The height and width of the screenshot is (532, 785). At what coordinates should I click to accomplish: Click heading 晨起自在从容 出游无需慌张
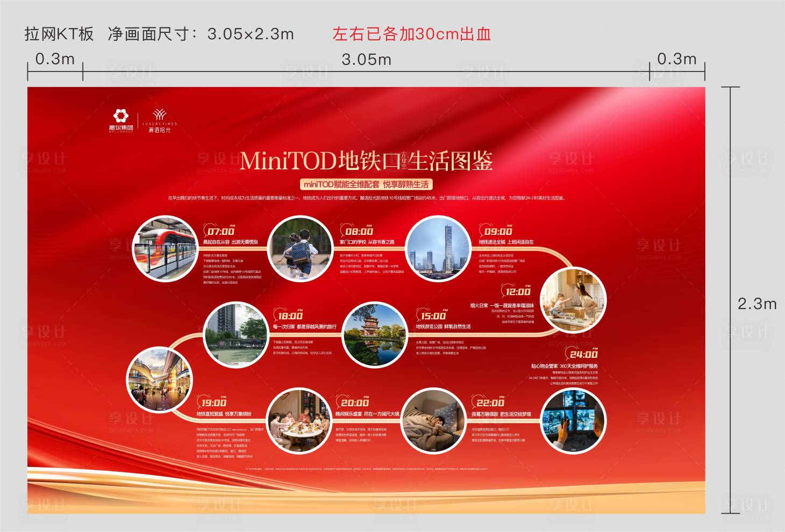(x=230, y=242)
